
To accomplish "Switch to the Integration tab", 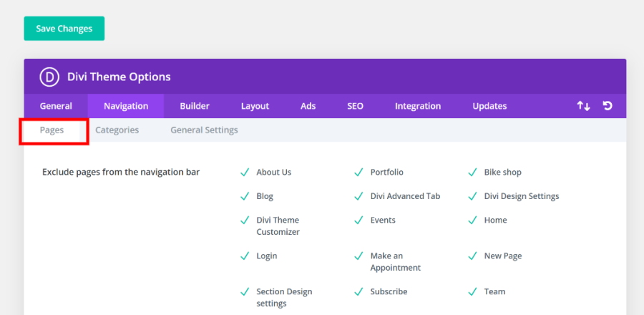I will [418, 106].
